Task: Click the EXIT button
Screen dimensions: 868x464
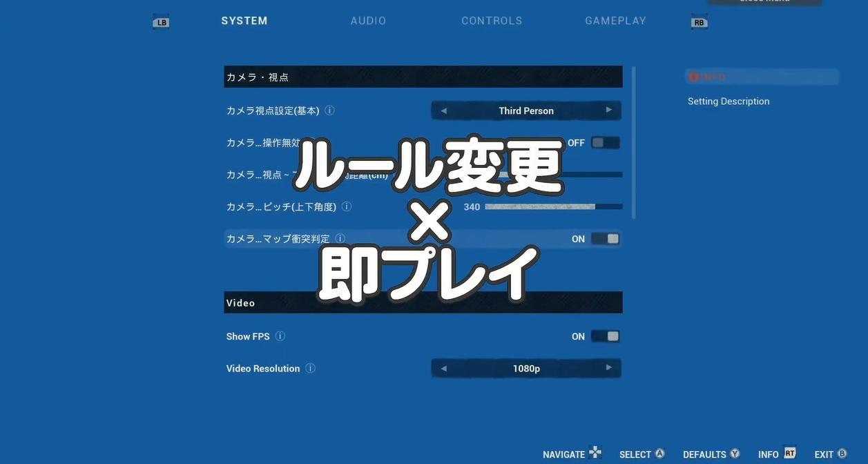Action: (830, 454)
